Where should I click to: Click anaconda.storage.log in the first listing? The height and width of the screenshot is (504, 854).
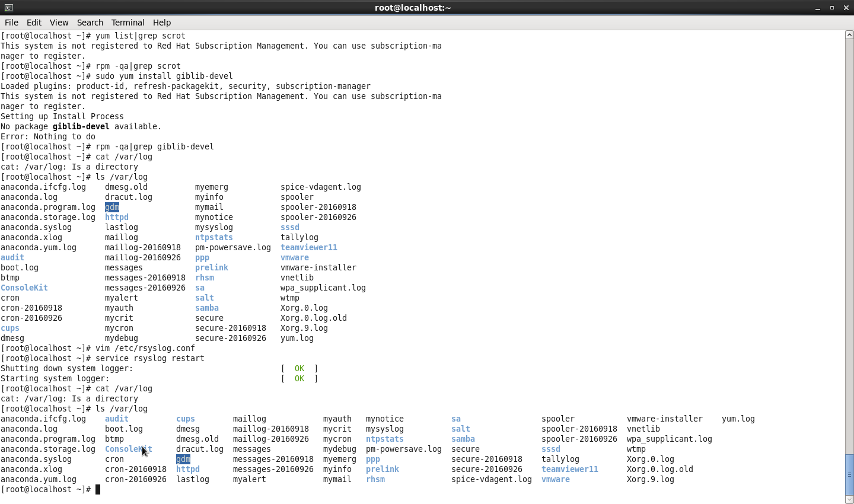48,217
